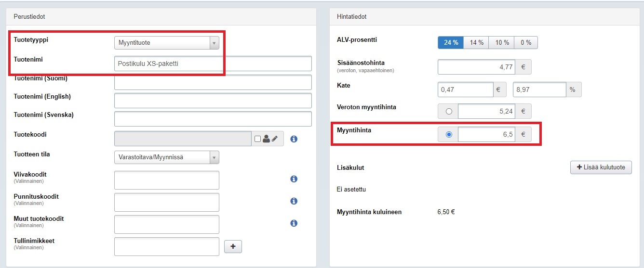Click the plus button next to Tullinimikkeet
Image resolution: width=644 pixels, height=268 pixels.
coord(233,246)
